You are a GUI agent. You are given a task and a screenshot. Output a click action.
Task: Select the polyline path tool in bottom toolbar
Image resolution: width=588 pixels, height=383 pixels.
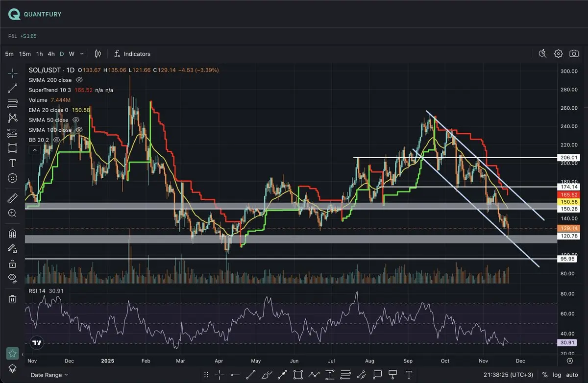click(314, 375)
